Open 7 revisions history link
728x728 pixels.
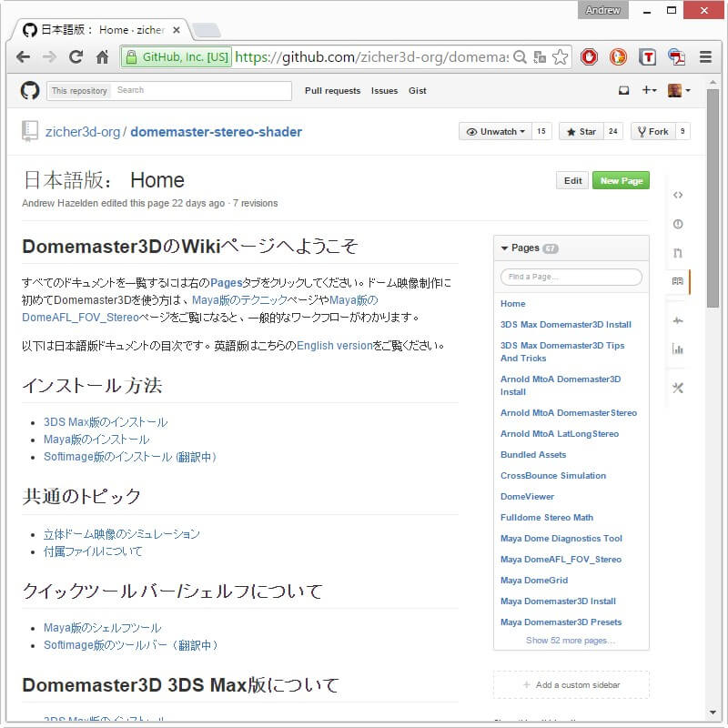point(256,203)
